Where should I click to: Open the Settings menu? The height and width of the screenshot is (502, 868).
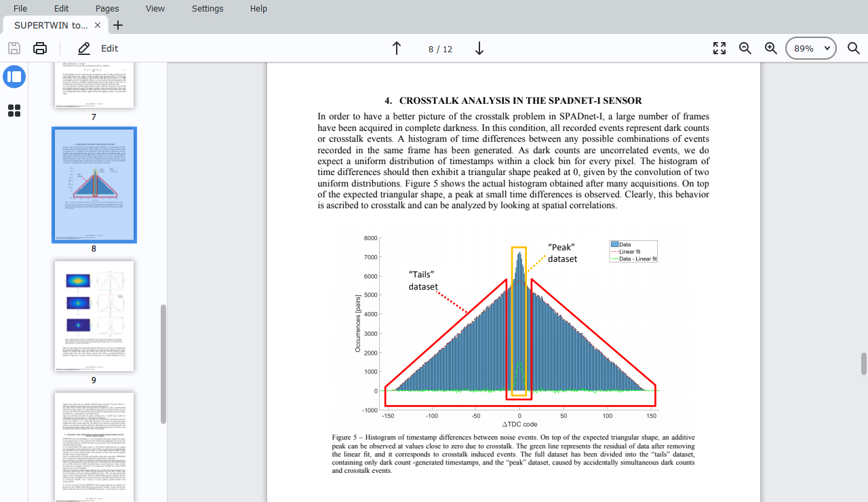208,9
